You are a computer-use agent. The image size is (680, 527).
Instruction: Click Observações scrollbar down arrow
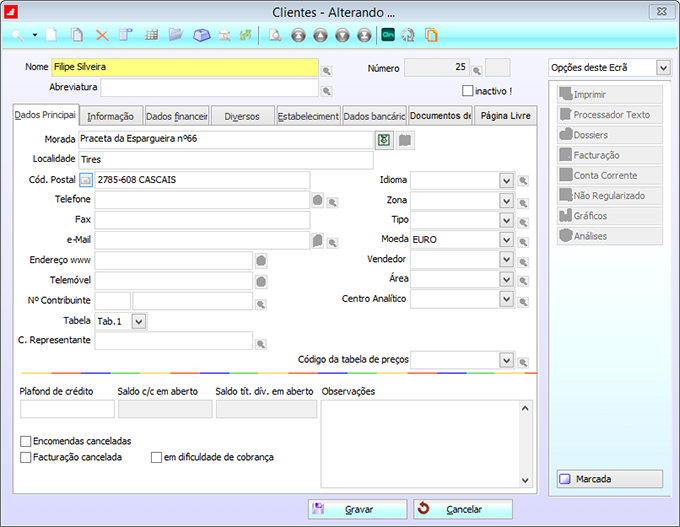click(x=525, y=480)
